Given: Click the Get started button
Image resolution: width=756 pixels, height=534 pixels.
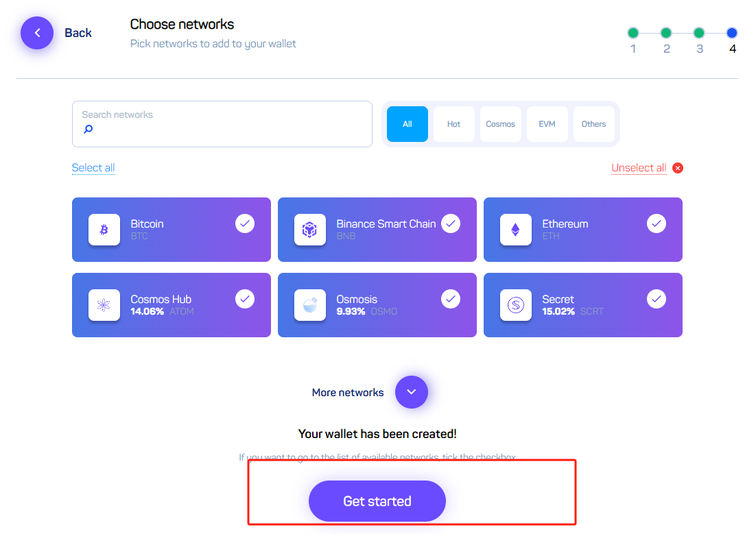Looking at the screenshot, I should (x=377, y=501).
